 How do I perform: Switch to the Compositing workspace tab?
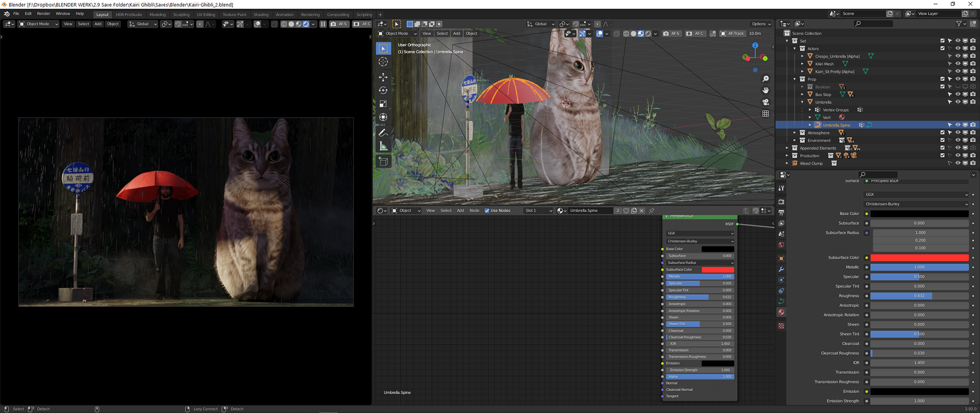click(x=338, y=15)
